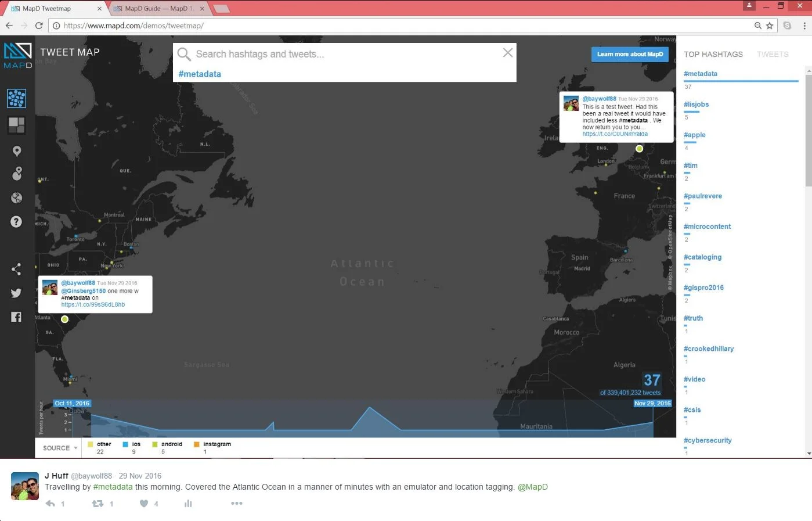Open a new browser tab

coord(222,9)
